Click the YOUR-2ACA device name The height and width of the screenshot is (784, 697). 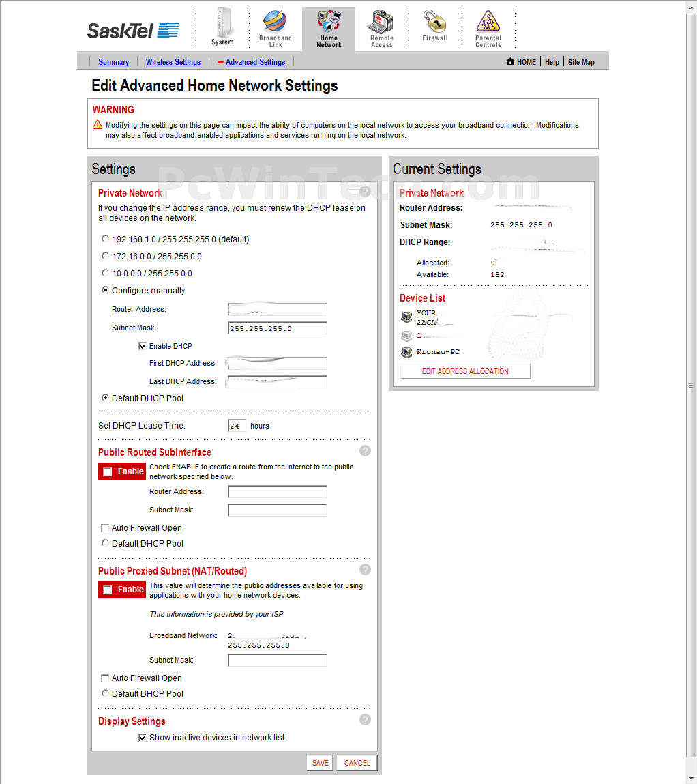click(429, 317)
